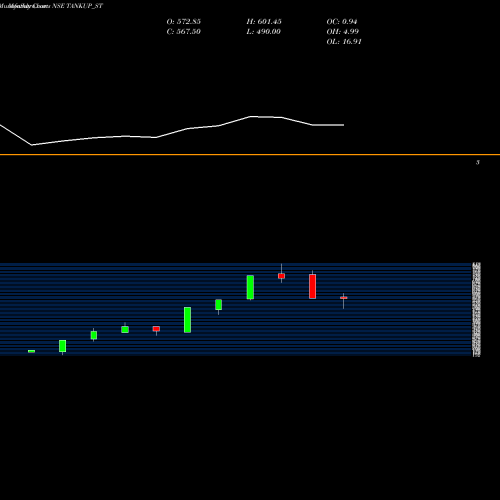Click the price axis labels strip
Image resolution: width=500 pixels, height=500 pixels.
477,310
